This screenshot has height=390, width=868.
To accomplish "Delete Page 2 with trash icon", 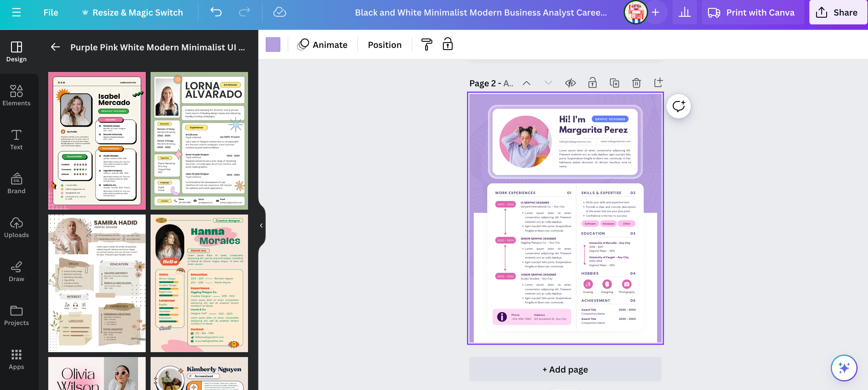I will point(636,83).
